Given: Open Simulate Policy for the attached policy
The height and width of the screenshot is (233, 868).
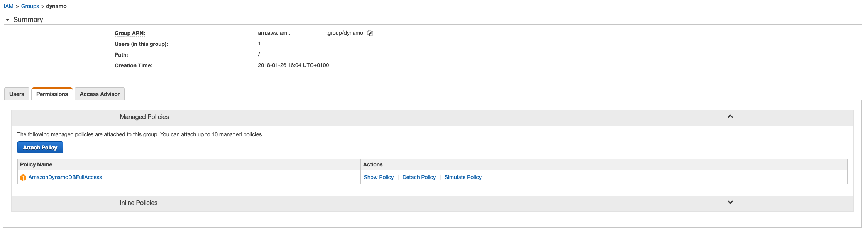Looking at the screenshot, I should pos(463,177).
